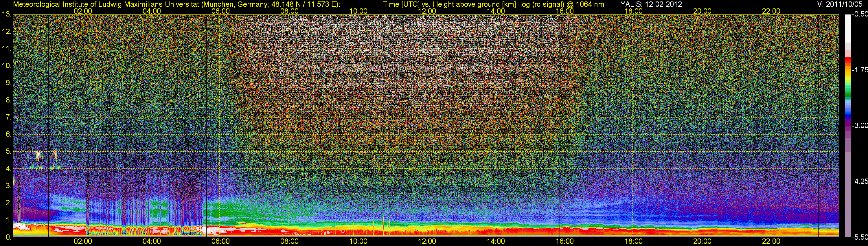The image size is (868, 246).
Task: Click 16:00 on the lower time axis
Action: point(565,241)
